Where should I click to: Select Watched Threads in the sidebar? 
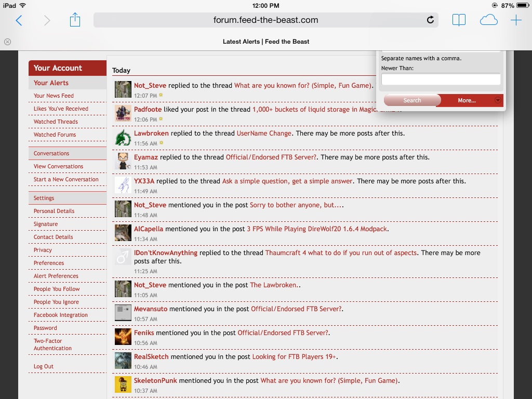tap(56, 122)
